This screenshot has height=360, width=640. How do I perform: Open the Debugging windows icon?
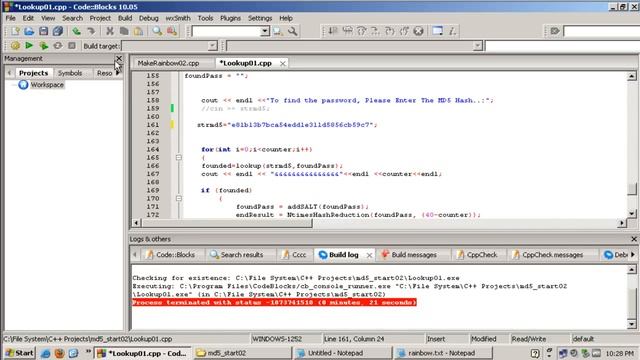point(438,31)
